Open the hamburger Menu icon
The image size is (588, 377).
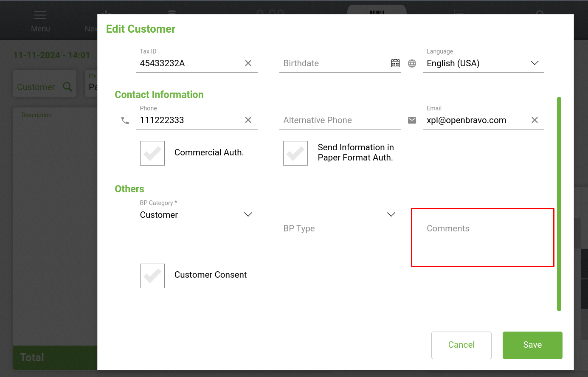[x=40, y=16]
